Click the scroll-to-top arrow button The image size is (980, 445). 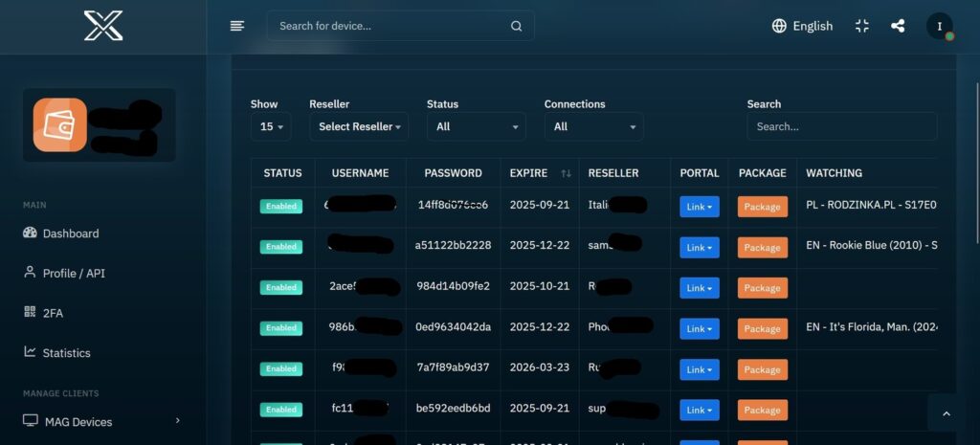[x=946, y=412]
